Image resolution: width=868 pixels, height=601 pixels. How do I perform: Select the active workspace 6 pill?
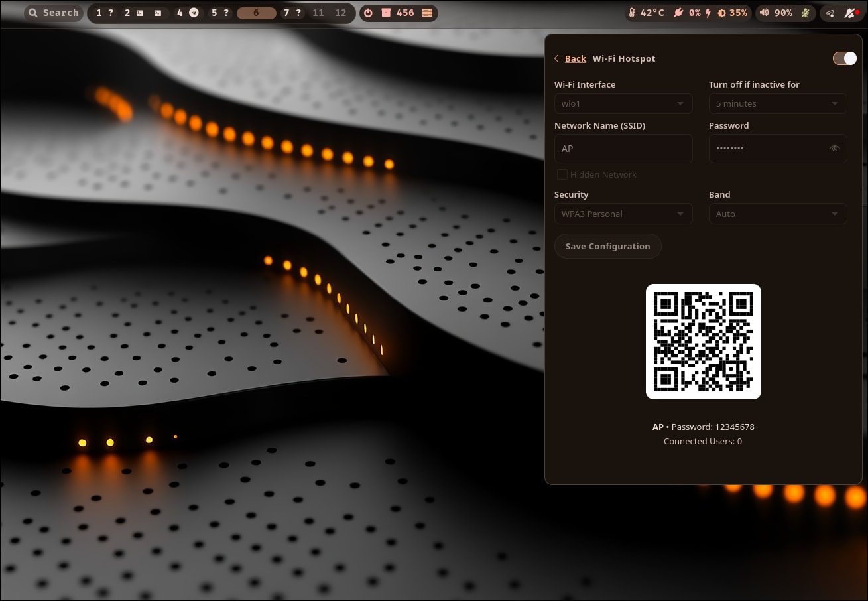coord(256,13)
